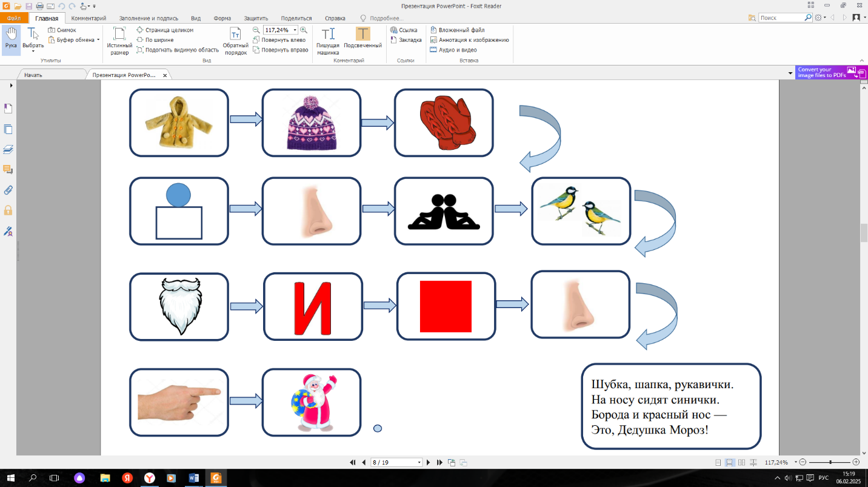Go to next page arrow
Screen dimensions: 868x487
pyautogui.click(x=428, y=462)
